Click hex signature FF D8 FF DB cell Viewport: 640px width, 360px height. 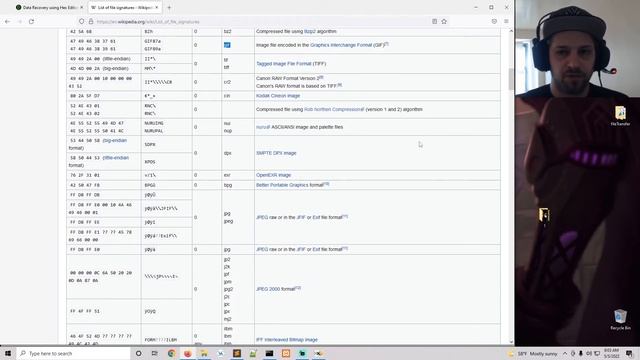pos(104,195)
